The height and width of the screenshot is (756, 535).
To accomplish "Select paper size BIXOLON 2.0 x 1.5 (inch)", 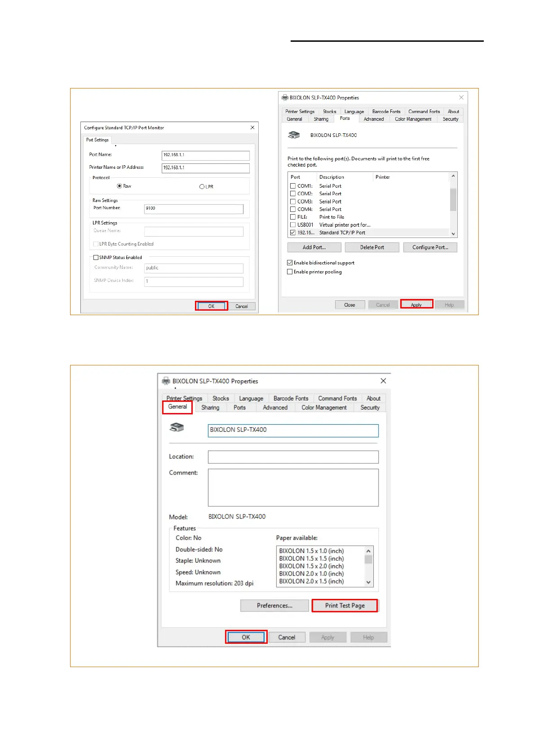I will (x=311, y=581).
